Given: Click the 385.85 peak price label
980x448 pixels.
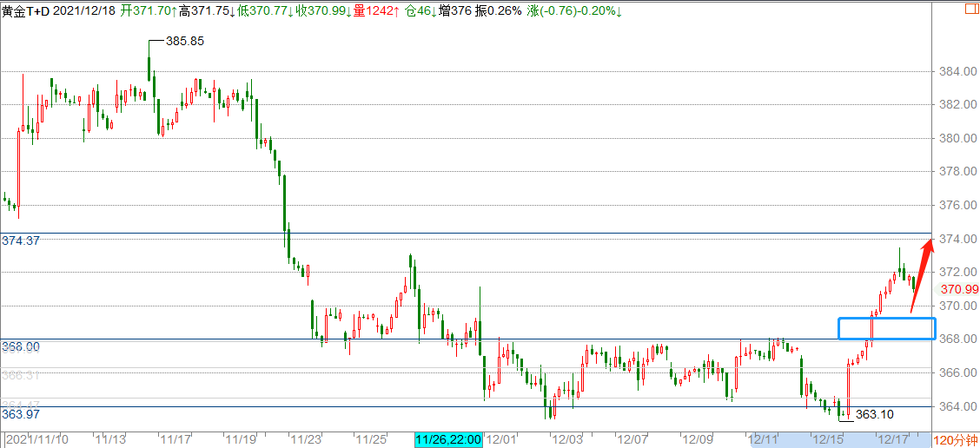Looking at the screenshot, I should (x=185, y=41).
